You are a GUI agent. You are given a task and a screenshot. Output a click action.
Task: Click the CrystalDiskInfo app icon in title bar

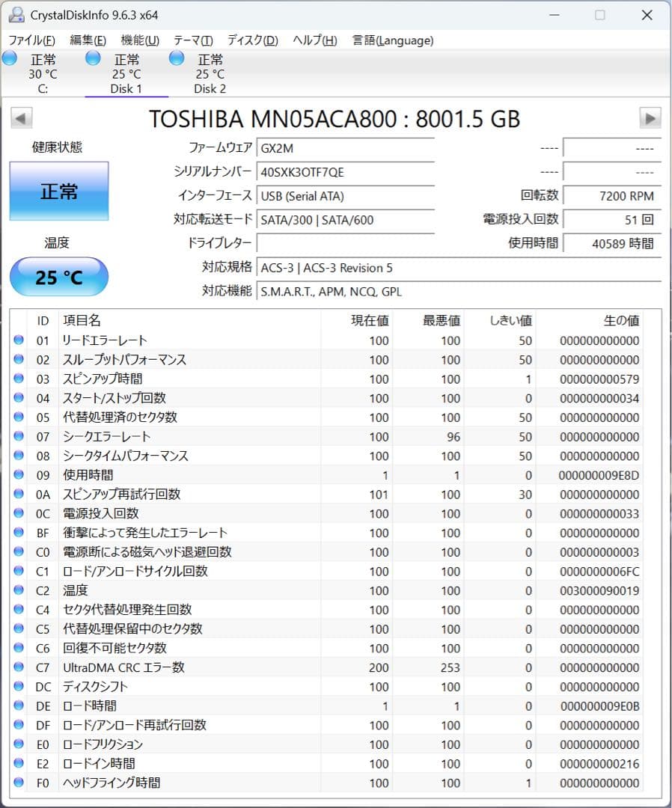[x=16, y=15]
